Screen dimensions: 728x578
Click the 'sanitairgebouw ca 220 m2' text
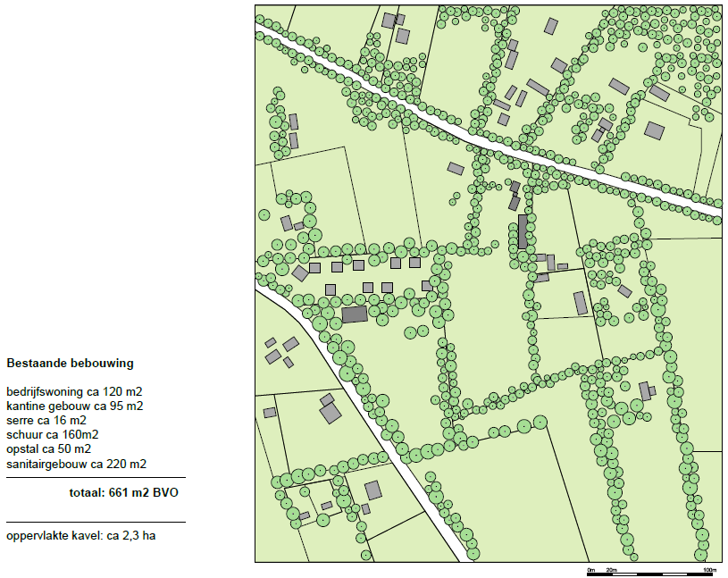[x=76, y=464]
